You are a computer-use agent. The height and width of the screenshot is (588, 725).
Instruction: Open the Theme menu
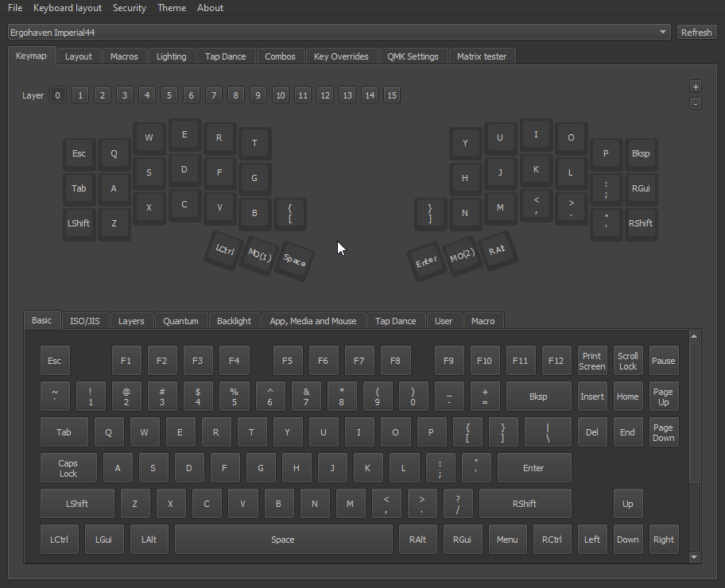[172, 8]
